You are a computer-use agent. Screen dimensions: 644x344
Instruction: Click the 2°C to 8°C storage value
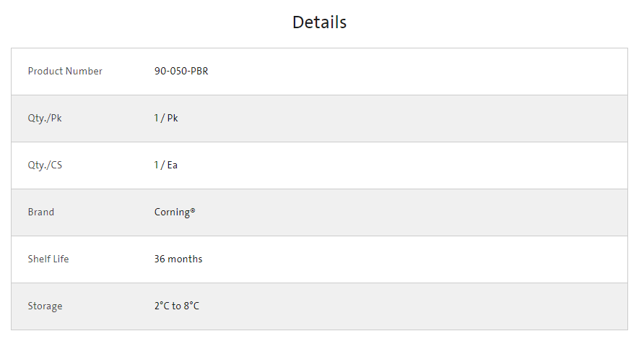177,306
